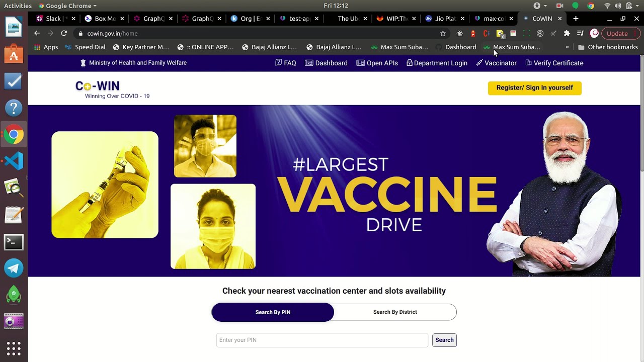The height and width of the screenshot is (362, 644).
Task: Reload the cowin.gov.in page
Action: tap(64, 33)
